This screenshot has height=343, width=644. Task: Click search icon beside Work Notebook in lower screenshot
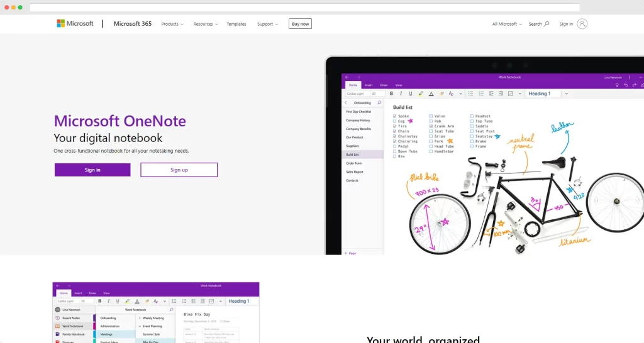click(x=171, y=310)
